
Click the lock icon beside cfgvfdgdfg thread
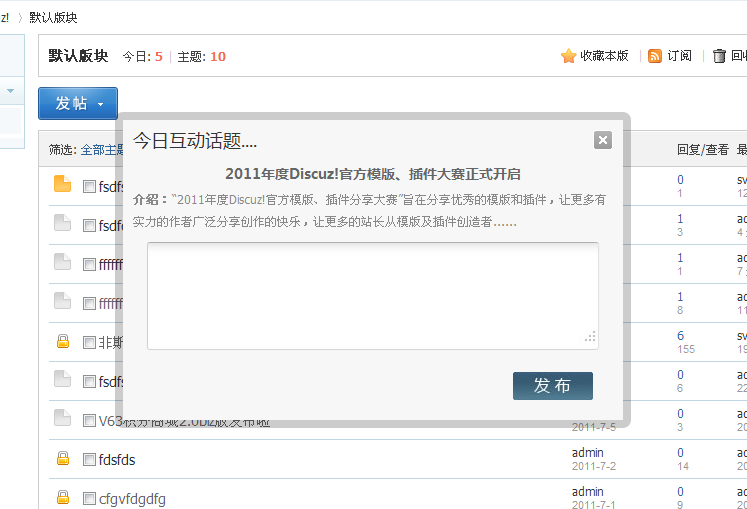pos(63,498)
